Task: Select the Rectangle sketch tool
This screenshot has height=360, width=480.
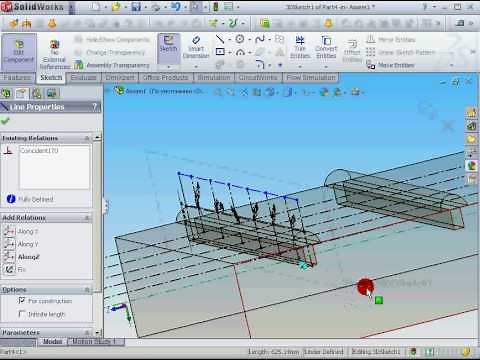Action: (220, 52)
